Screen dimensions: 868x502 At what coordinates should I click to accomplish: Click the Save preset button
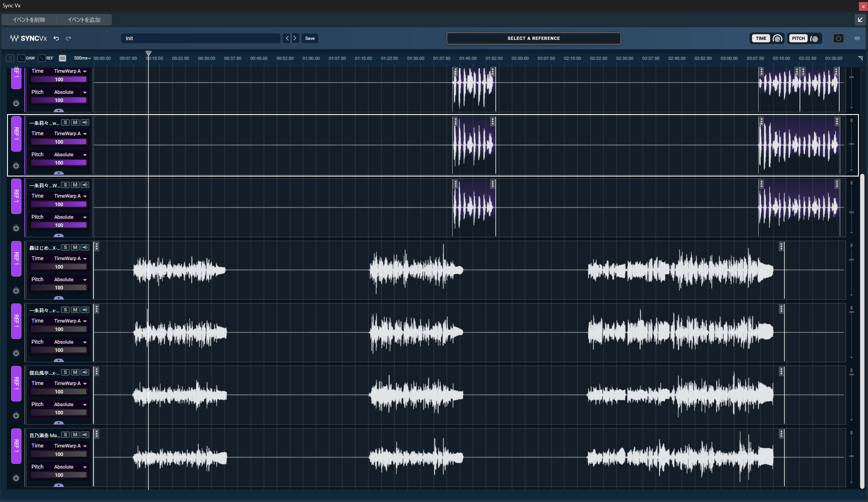coord(309,38)
